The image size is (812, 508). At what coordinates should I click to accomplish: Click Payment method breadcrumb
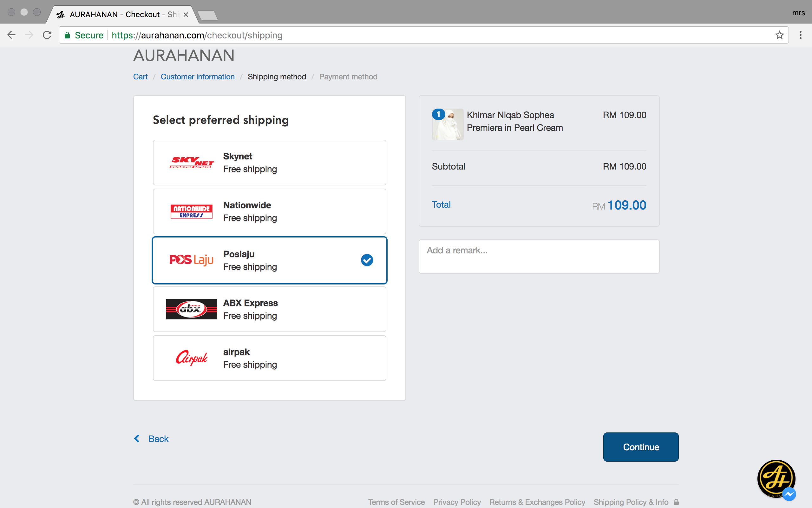(x=348, y=77)
